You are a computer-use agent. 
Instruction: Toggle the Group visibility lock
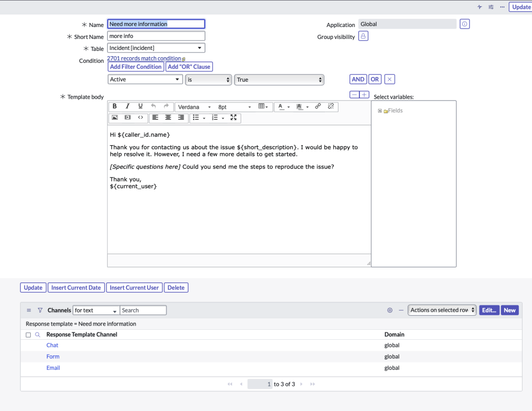(x=364, y=36)
